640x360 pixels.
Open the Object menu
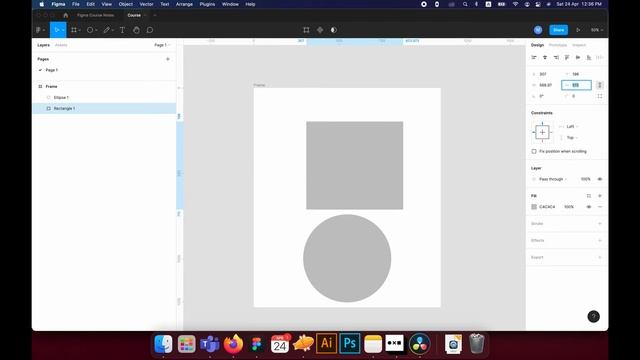coord(126,4)
